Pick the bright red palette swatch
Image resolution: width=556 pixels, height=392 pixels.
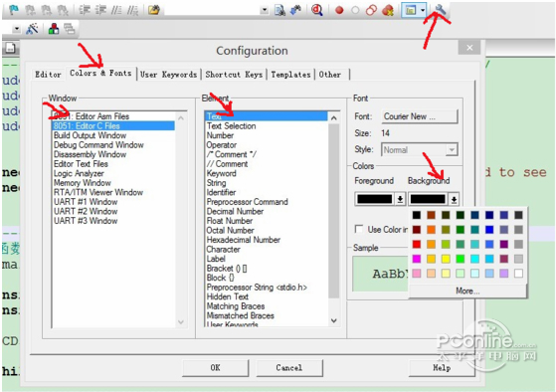pos(417,244)
